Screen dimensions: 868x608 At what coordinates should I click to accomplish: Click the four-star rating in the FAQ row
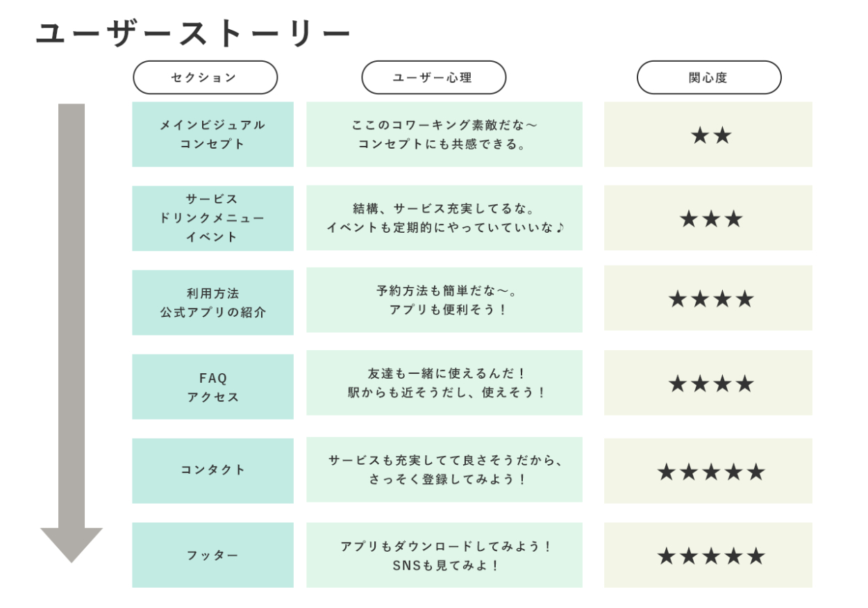[708, 383]
